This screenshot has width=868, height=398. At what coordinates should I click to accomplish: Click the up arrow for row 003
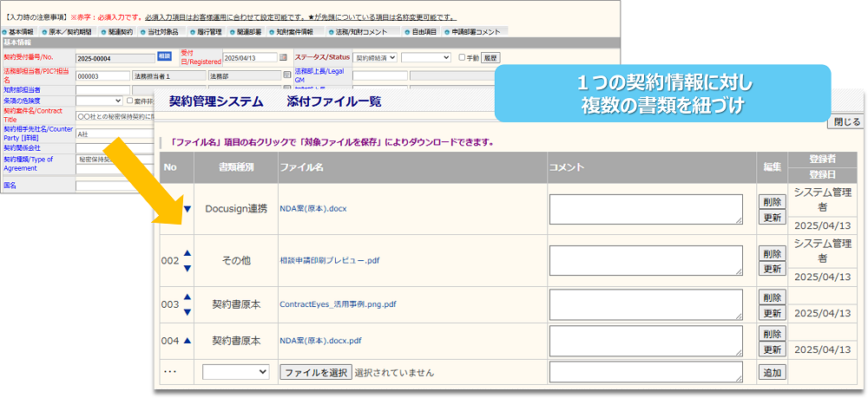pyautogui.click(x=187, y=298)
